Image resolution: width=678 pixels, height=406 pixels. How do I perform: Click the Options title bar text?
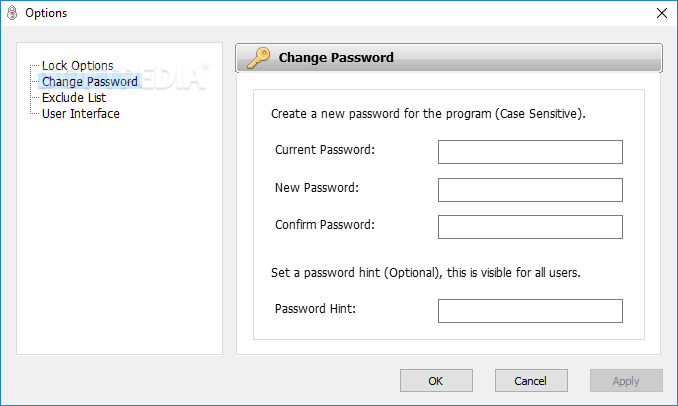47,13
